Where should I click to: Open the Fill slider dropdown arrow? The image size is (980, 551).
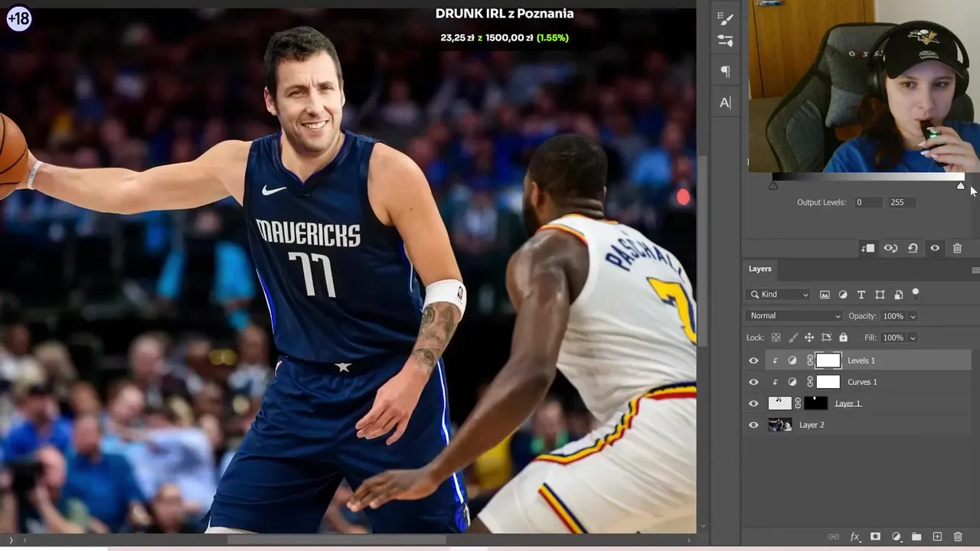913,337
